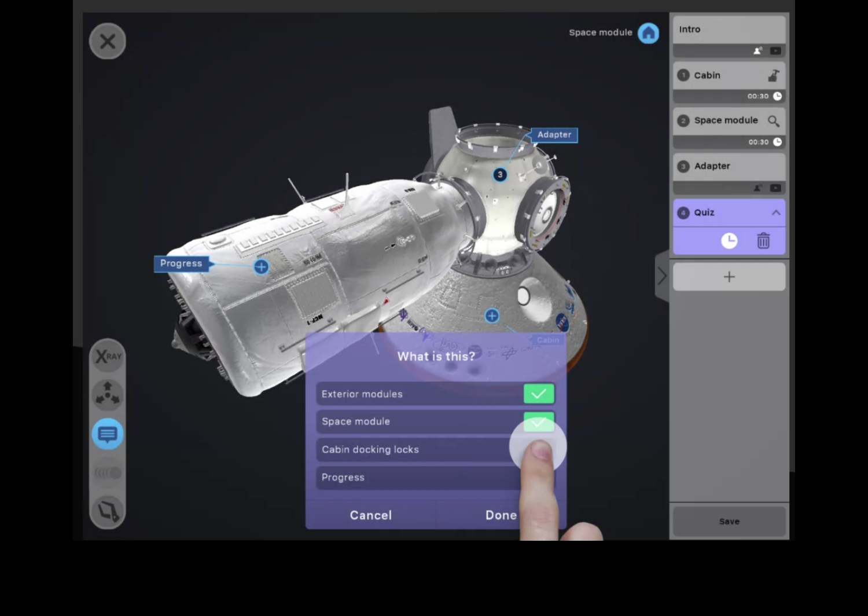
Task: Collapse the side panel arrow
Action: [662, 276]
